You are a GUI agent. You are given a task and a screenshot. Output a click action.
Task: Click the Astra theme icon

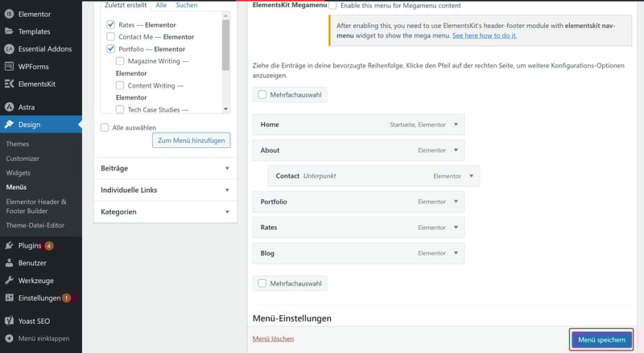coord(9,107)
